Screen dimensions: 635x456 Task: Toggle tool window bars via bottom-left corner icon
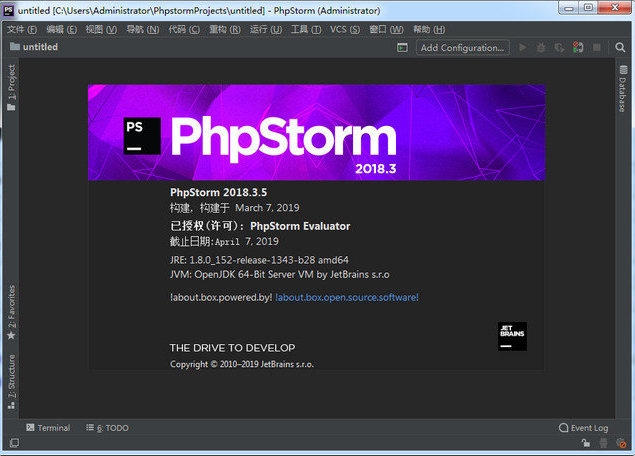tap(12, 442)
